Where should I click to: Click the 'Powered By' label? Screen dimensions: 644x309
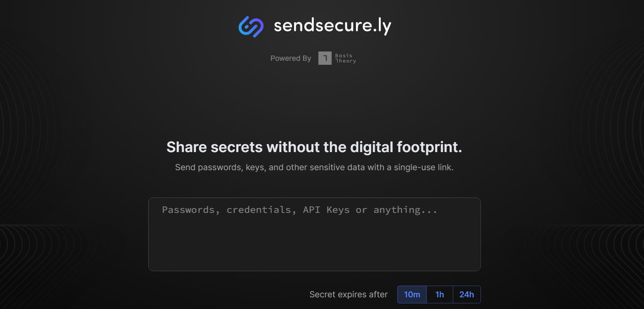(x=291, y=58)
